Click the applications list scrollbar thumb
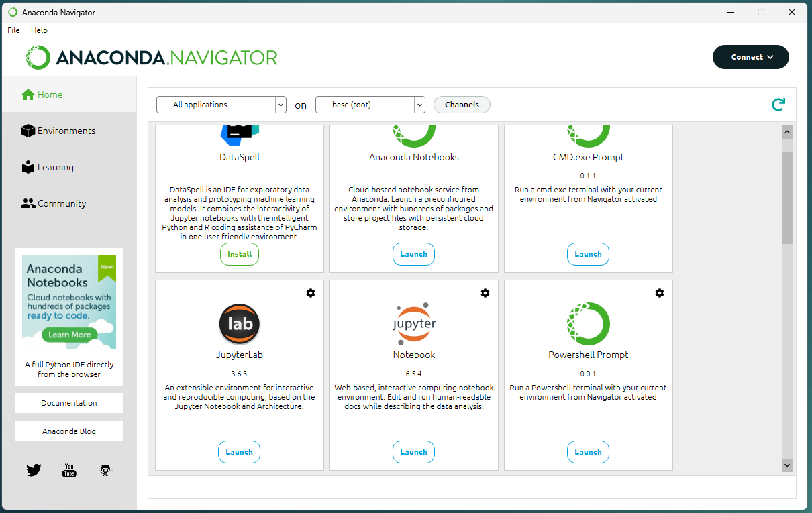The height and width of the screenshot is (513, 812). [787, 198]
